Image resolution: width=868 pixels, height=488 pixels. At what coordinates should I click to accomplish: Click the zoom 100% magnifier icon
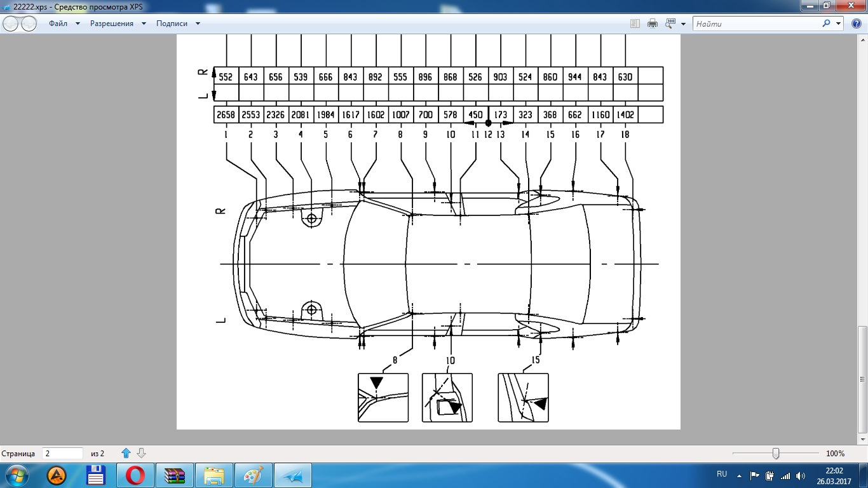670,24
